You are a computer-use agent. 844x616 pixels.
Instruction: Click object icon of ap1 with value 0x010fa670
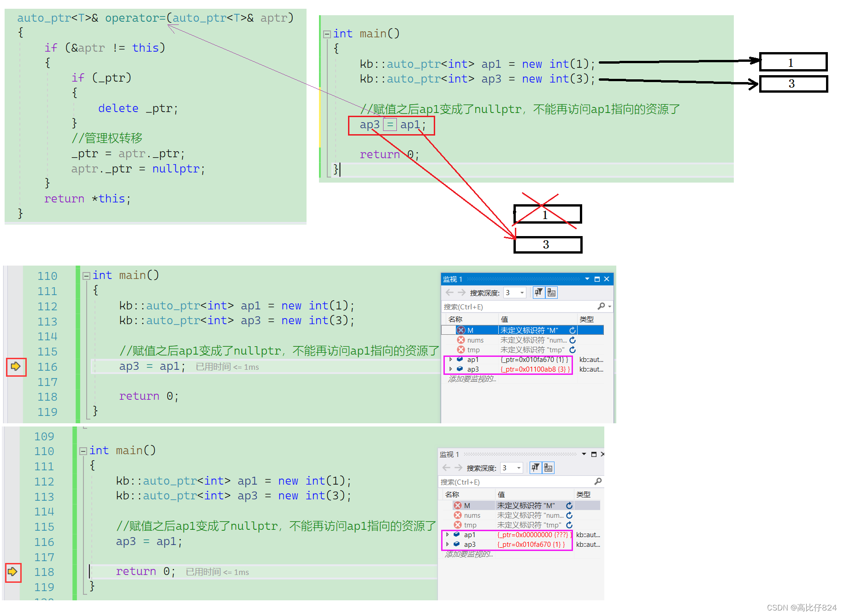[460, 359]
